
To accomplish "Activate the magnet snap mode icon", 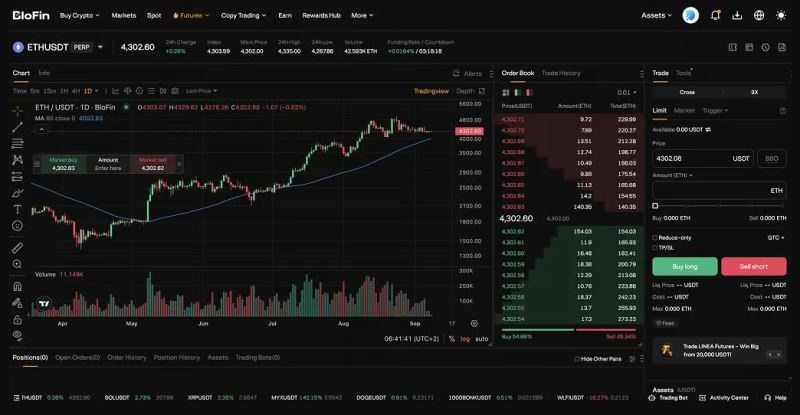I will (17, 286).
